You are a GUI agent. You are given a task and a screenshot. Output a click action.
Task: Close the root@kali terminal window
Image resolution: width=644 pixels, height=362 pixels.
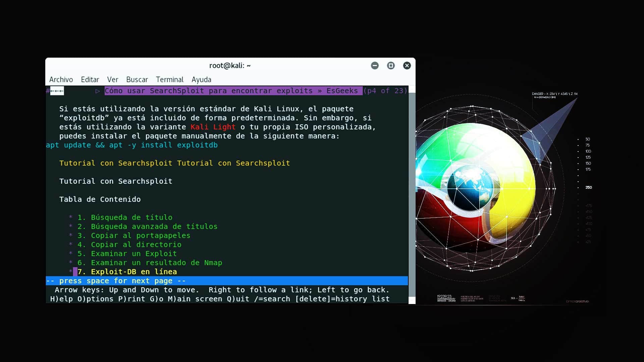407,66
